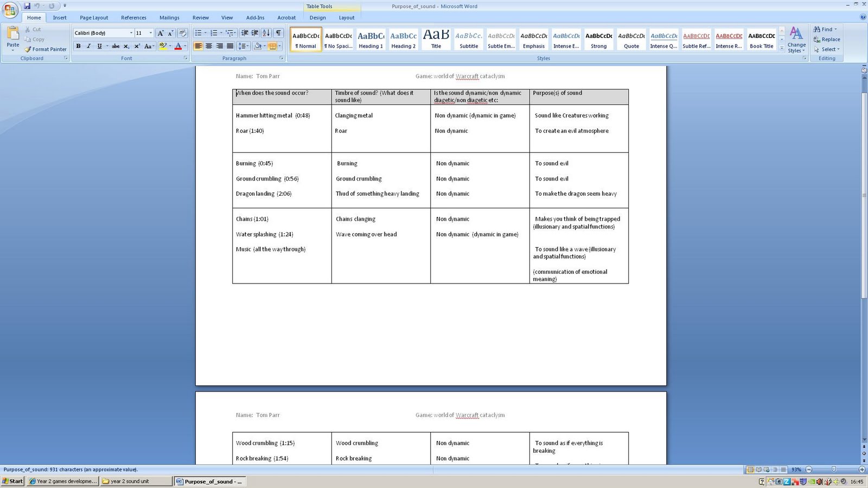Shrink font size with the small A icon
This screenshot has height=488, width=868.
click(170, 33)
